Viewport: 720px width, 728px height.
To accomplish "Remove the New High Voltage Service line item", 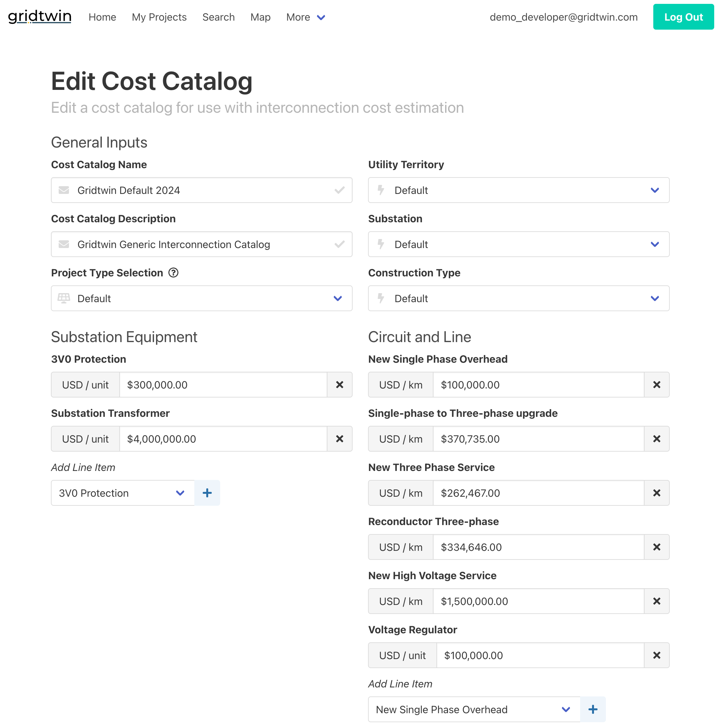I will (x=657, y=601).
